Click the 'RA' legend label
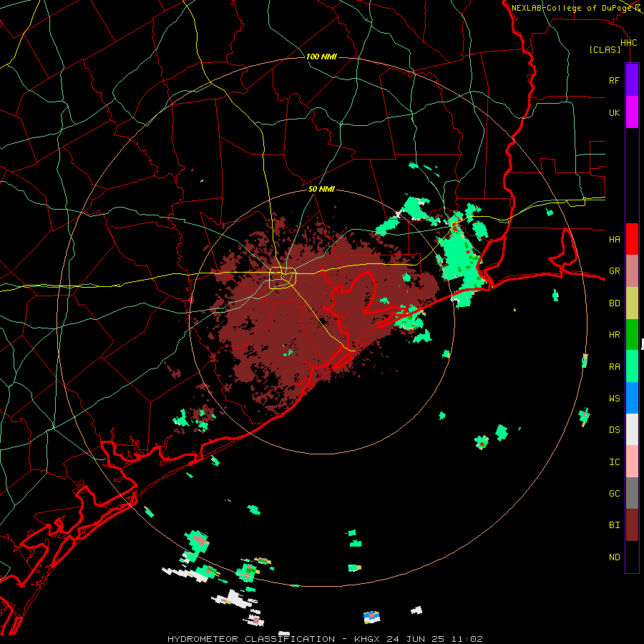 click(614, 367)
